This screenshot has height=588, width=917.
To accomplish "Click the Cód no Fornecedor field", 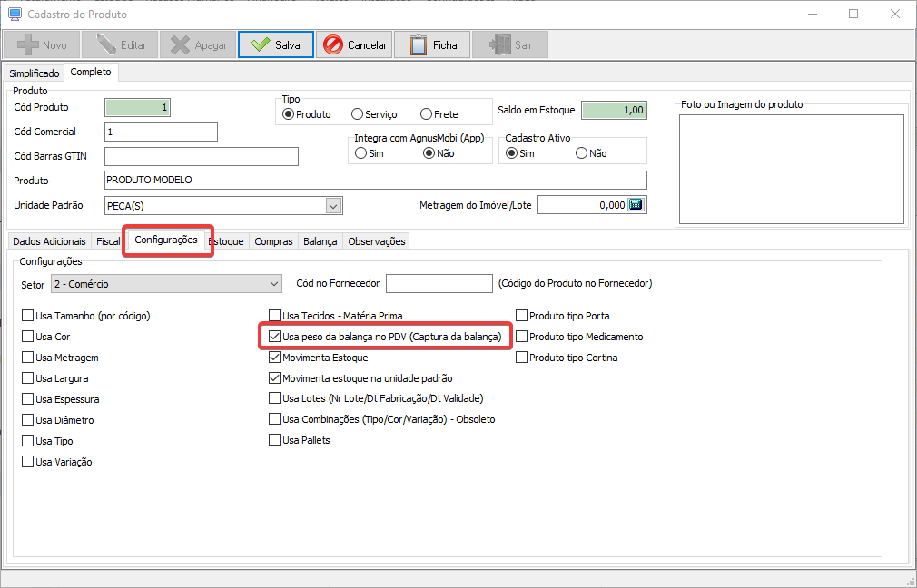I will (439, 283).
